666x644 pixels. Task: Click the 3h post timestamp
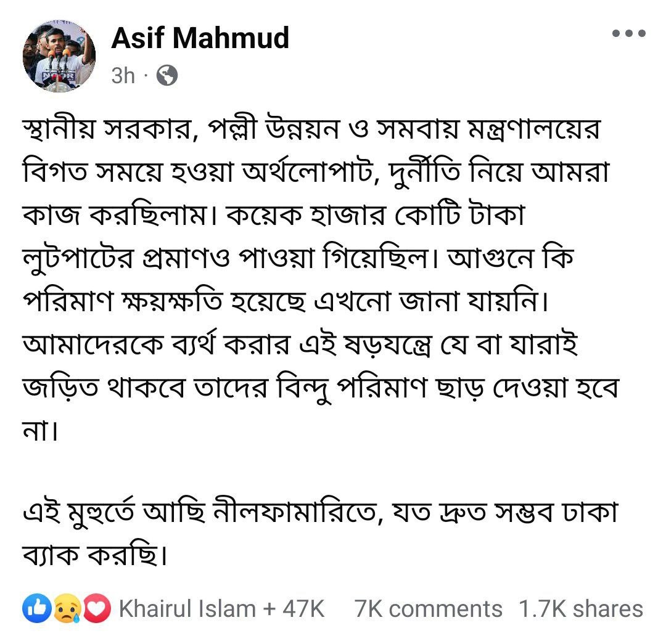pyautogui.click(x=123, y=76)
